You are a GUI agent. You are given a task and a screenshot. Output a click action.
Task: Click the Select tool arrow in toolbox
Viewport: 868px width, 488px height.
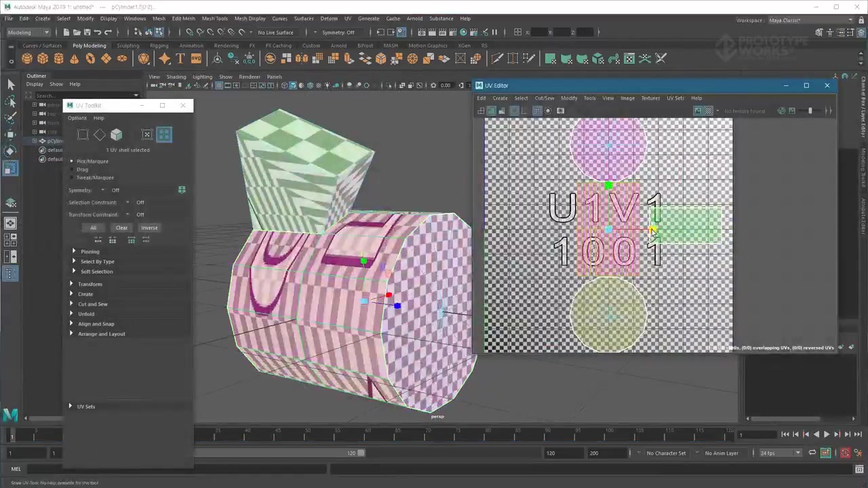click(10, 84)
